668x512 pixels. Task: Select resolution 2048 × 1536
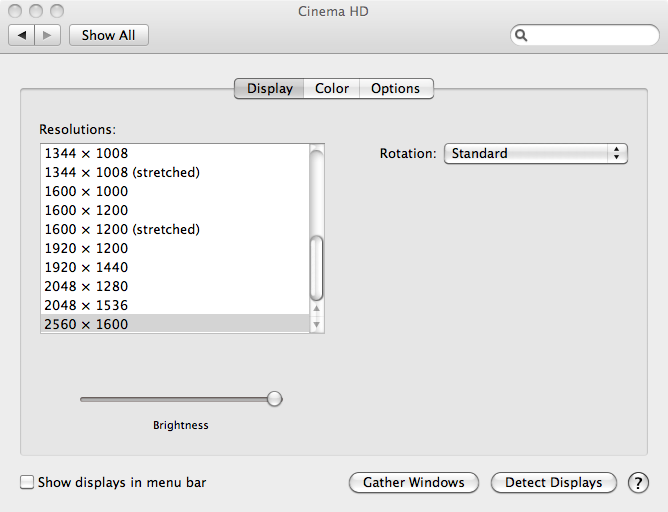175,305
